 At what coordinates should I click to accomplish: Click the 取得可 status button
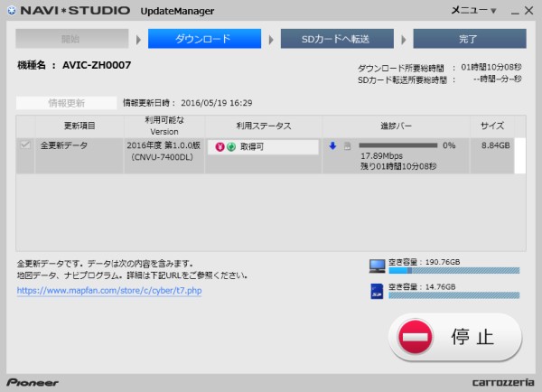pos(263,147)
